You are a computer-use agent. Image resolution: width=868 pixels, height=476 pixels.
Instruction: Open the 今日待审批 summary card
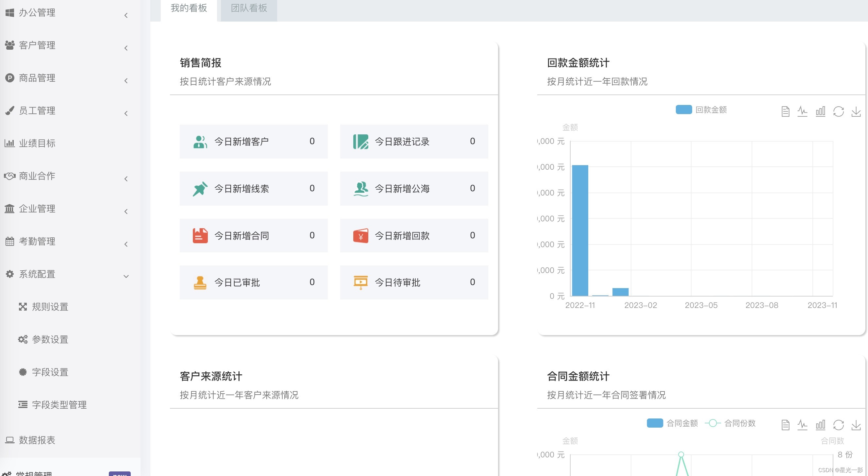(x=414, y=282)
